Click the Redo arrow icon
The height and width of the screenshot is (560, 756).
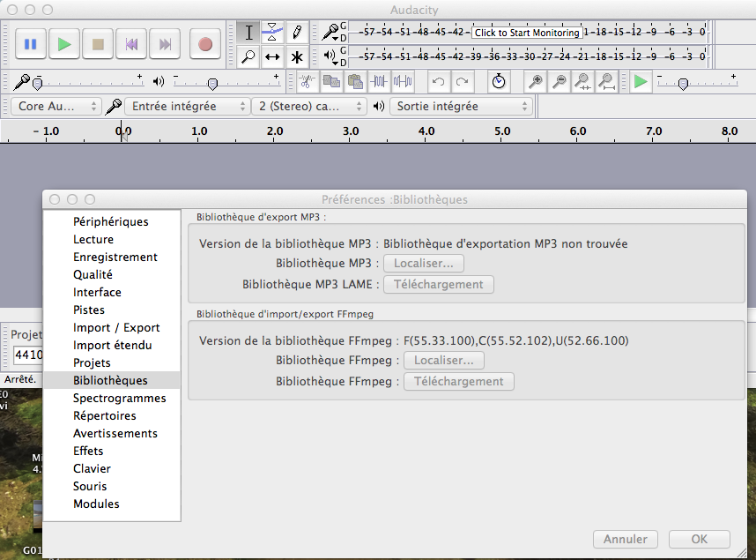pyautogui.click(x=463, y=82)
